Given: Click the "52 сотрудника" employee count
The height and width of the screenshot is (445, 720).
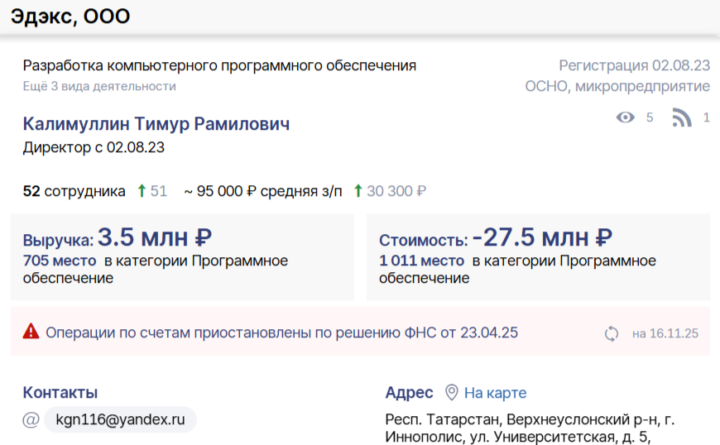Looking at the screenshot, I should tap(73, 191).
